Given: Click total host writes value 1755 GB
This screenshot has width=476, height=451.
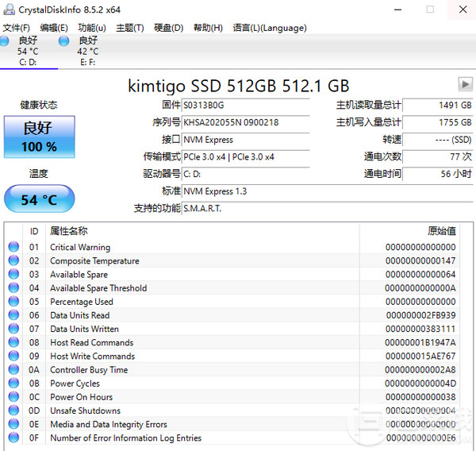Looking at the screenshot, I should [x=437, y=122].
